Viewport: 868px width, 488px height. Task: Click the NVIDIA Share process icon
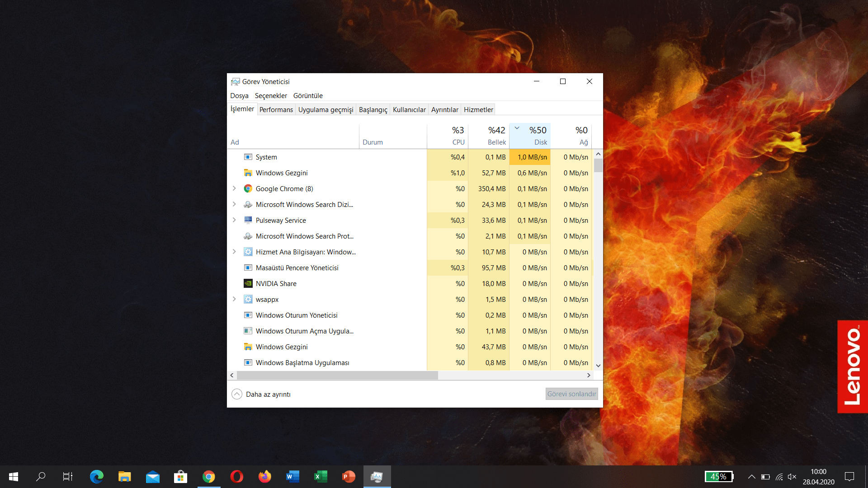click(x=248, y=283)
